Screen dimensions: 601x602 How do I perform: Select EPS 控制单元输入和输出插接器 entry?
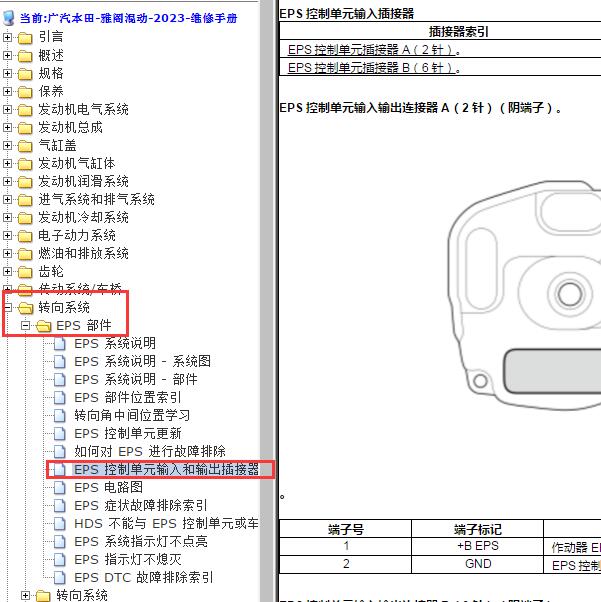click(166, 470)
